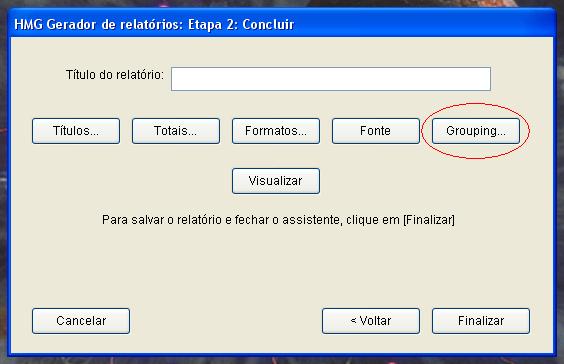Open the Formatos... dialog
Image resolution: width=564 pixels, height=364 pixels.
pyautogui.click(x=276, y=131)
